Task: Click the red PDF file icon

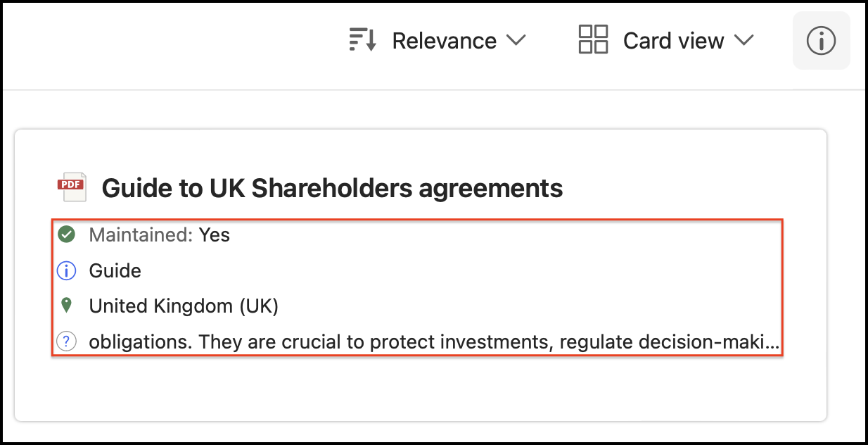Action: pos(71,186)
